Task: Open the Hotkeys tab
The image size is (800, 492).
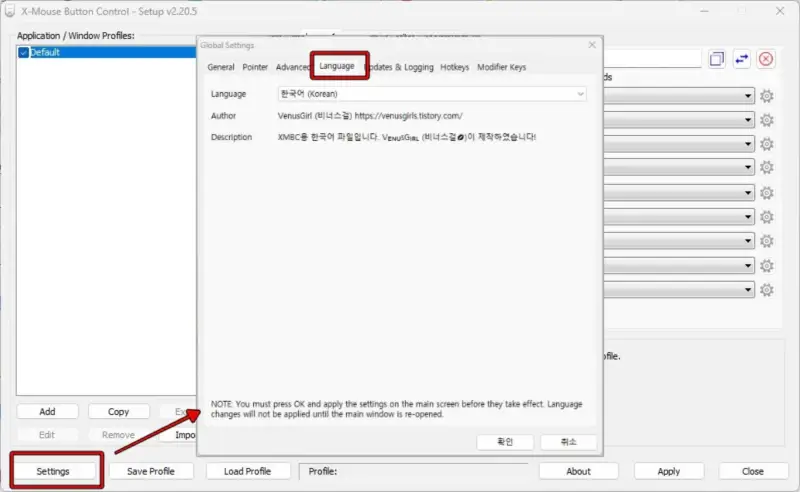Action: coord(455,67)
